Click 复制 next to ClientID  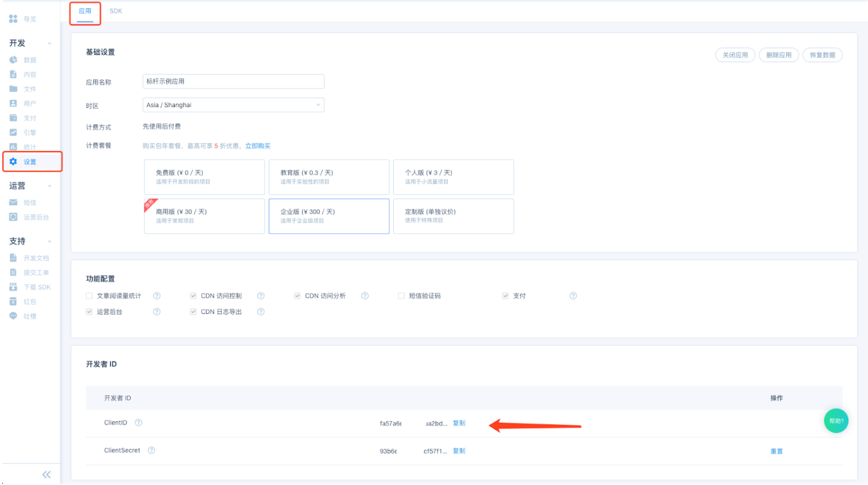tap(459, 423)
